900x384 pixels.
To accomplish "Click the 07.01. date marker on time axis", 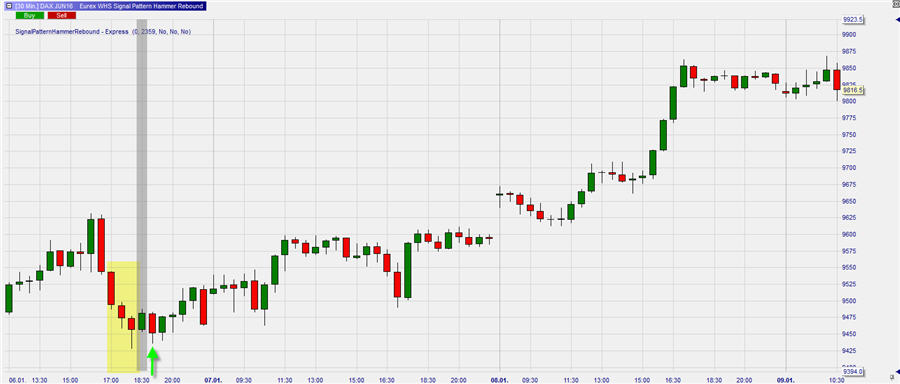I will coord(213,380).
